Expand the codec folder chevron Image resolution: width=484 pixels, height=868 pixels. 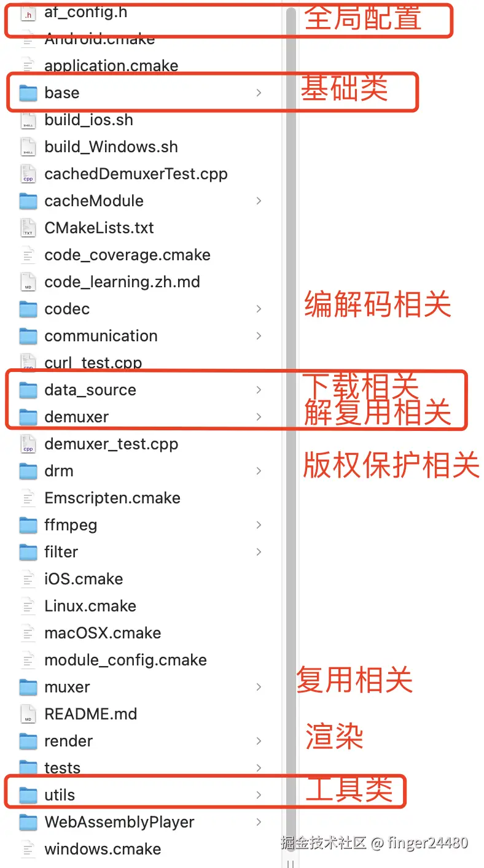pos(259,309)
